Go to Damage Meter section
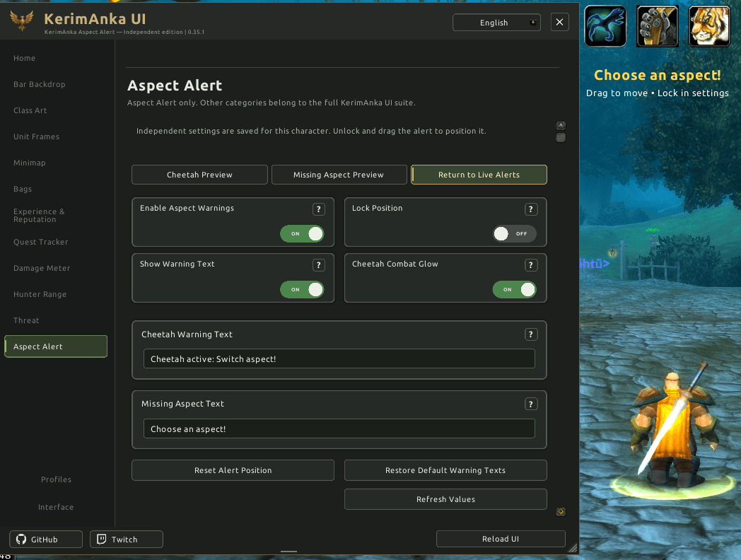Screen dimensions: 741x560 (x=42, y=268)
